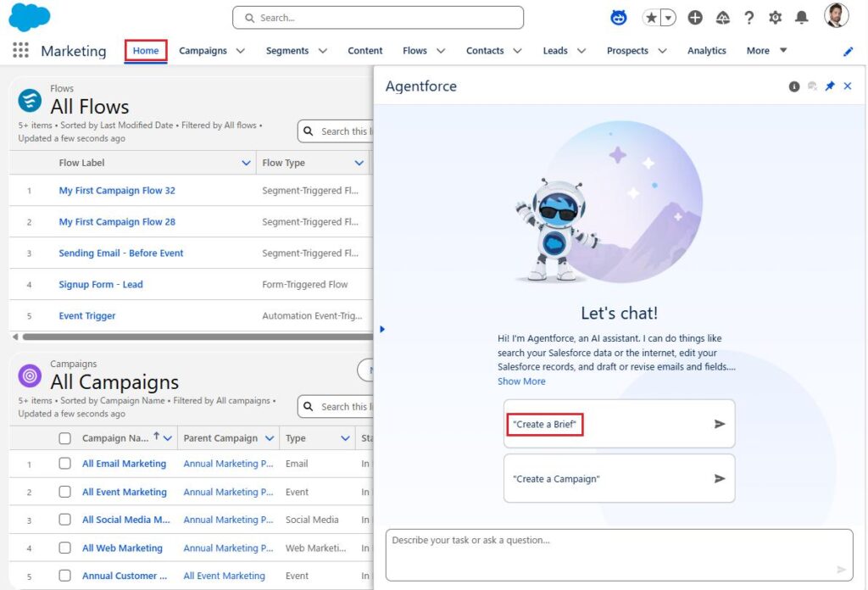Open the Signup Form - Lead flow
The height and width of the screenshot is (590, 868).
click(101, 285)
